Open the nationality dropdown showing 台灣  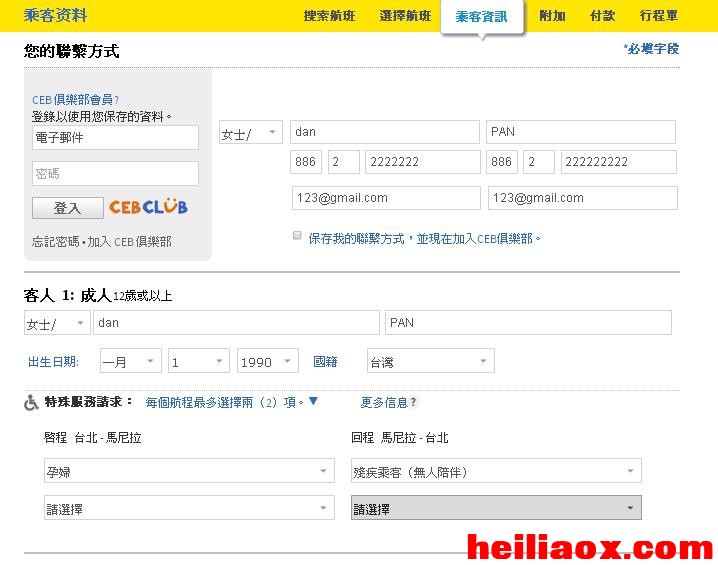[x=430, y=361]
